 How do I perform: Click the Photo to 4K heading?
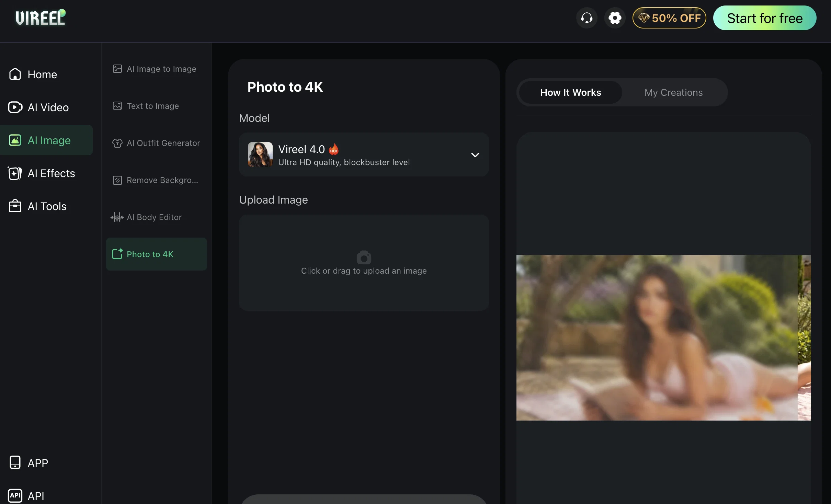point(285,87)
